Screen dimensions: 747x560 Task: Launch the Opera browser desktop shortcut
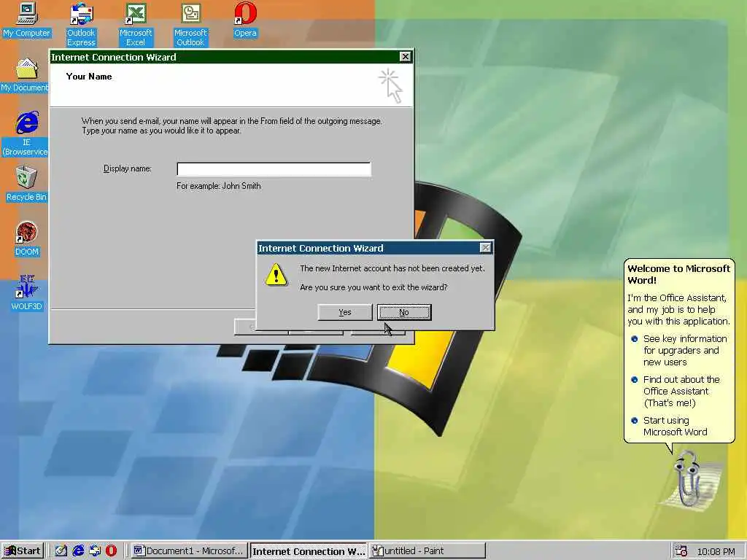pyautogui.click(x=245, y=20)
